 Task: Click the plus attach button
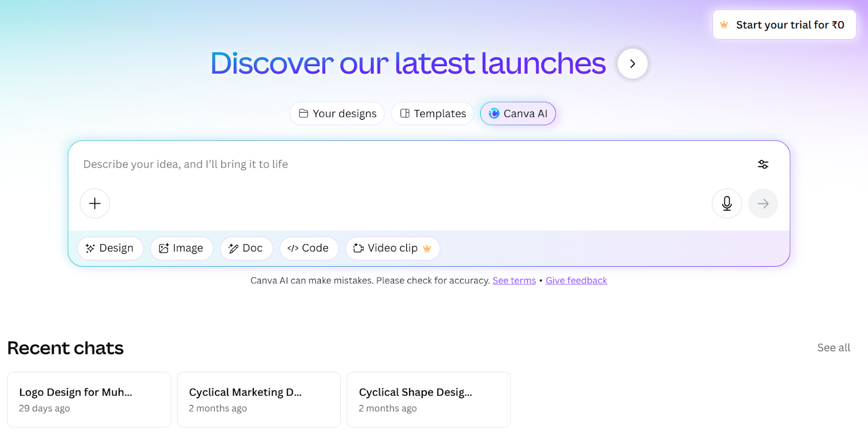pyautogui.click(x=95, y=203)
